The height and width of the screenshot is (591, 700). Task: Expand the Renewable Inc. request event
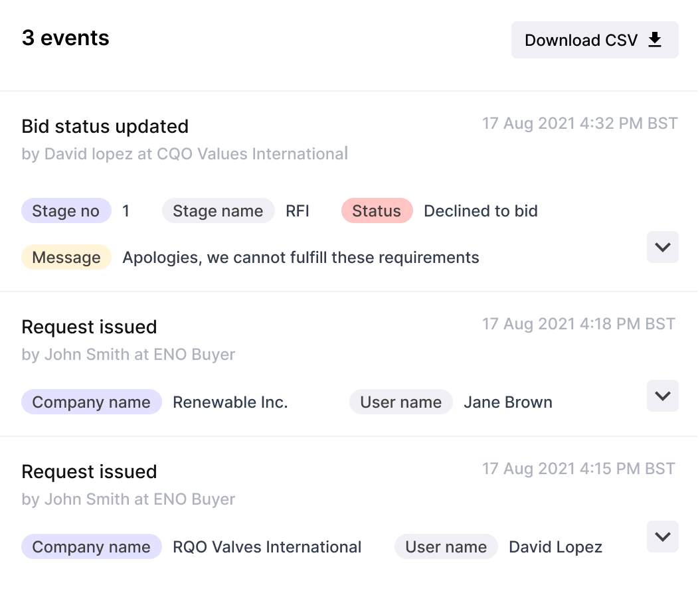(x=663, y=396)
